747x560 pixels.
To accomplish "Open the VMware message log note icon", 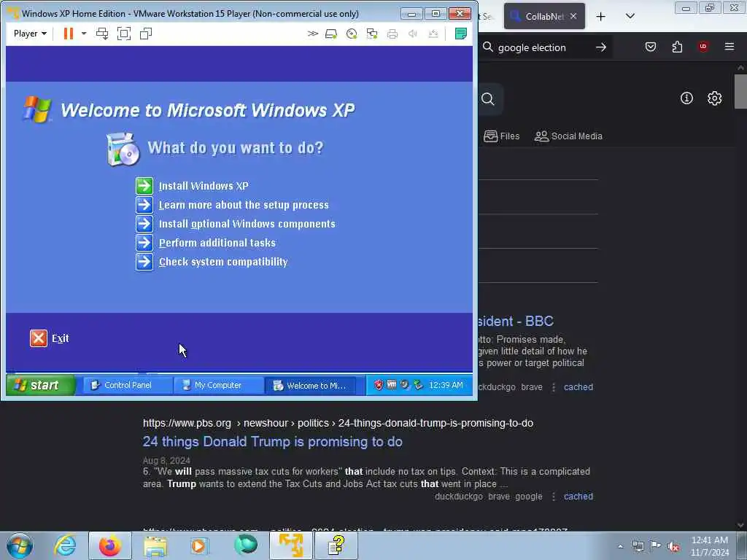I will point(461,34).
